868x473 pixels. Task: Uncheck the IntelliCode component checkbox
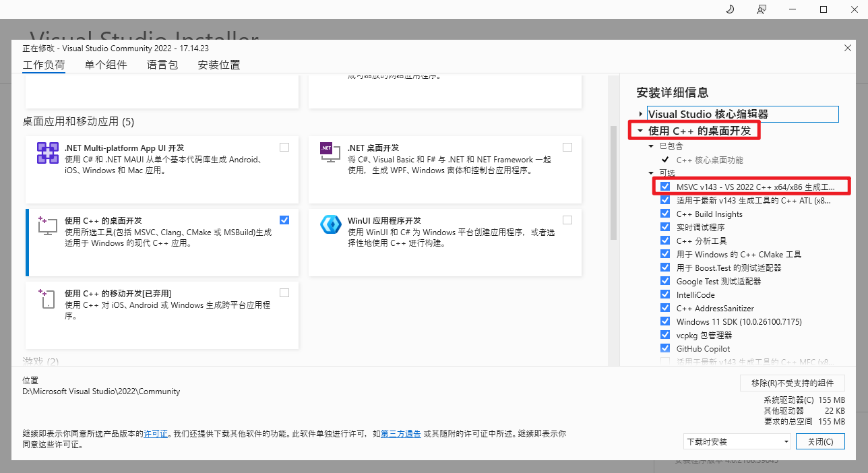click(x=666, y=294)
